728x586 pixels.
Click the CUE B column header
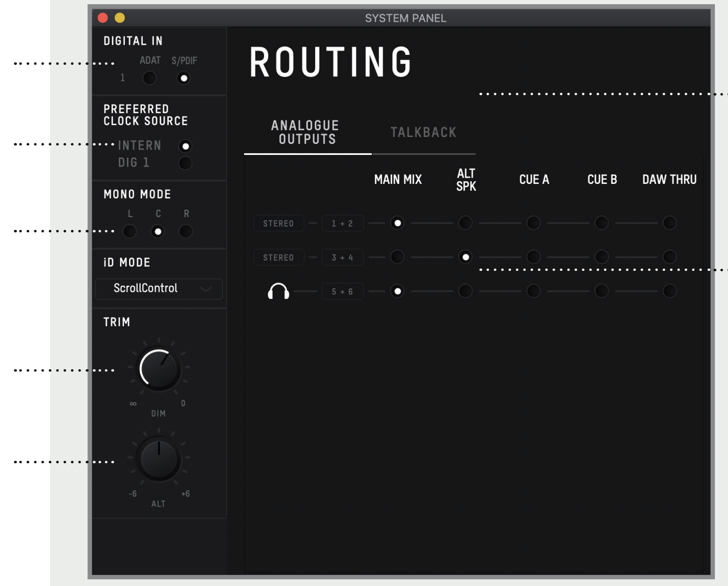click(602, 180)
